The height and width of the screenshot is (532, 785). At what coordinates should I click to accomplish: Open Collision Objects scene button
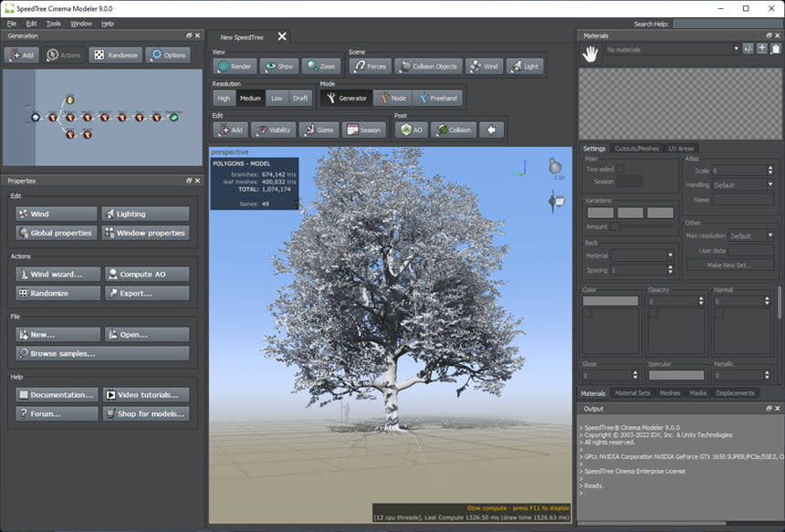428,66
